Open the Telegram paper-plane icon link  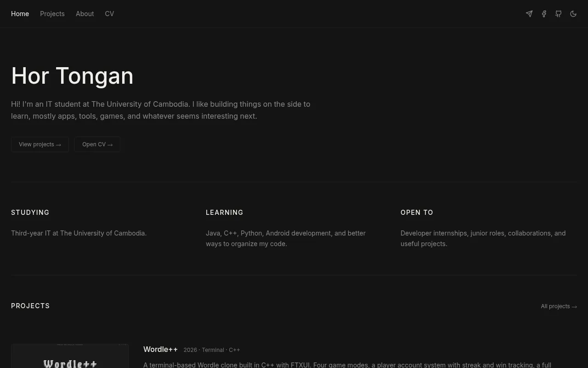pos(529,14)
